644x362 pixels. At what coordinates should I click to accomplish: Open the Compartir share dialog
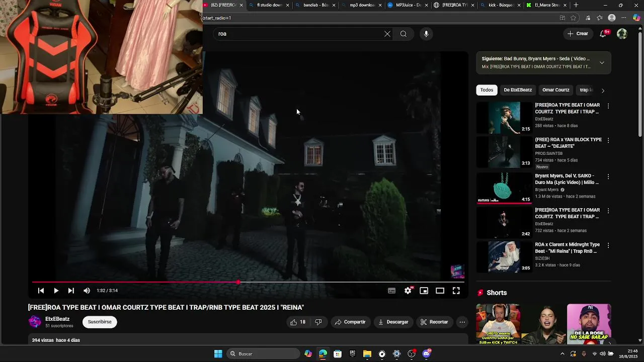pos(350,322)
